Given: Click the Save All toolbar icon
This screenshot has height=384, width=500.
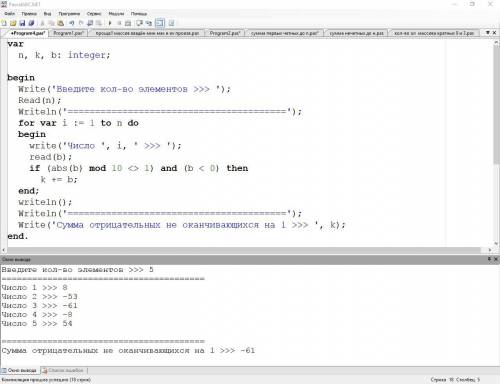Looking at the screenshot, I should 31,23.
